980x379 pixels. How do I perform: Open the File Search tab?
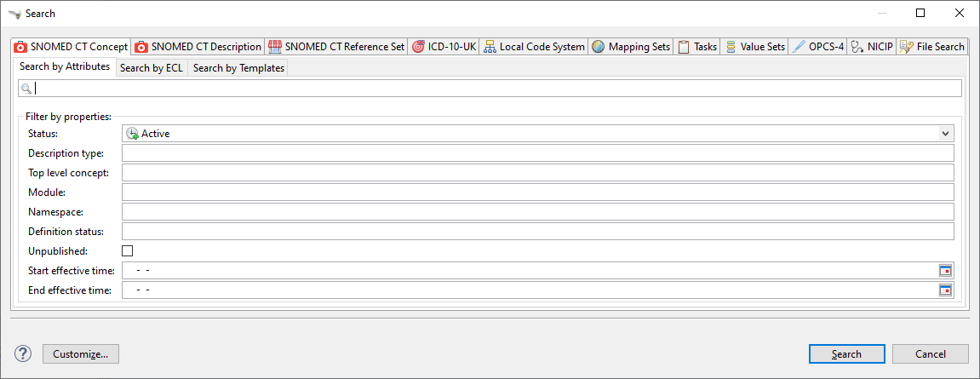(932, 47)
